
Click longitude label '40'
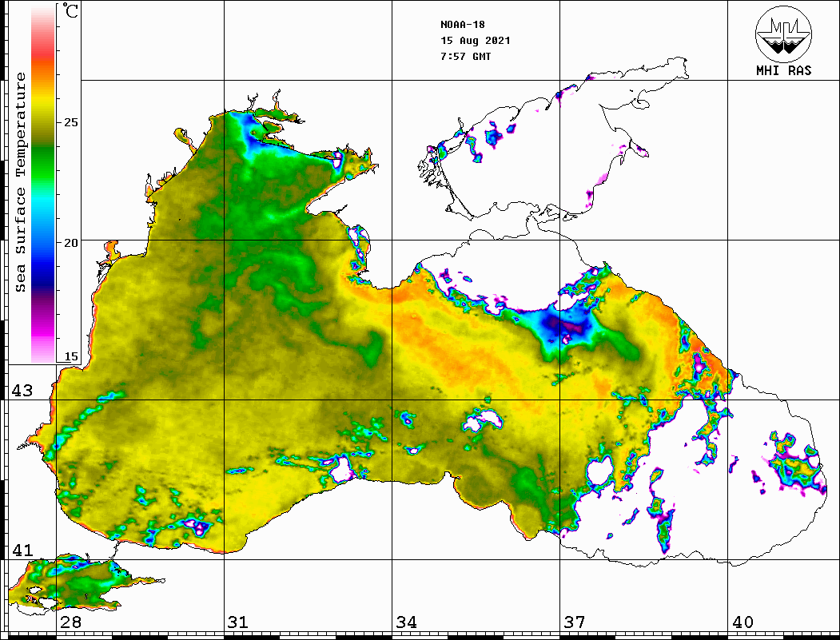click(742, 622)
